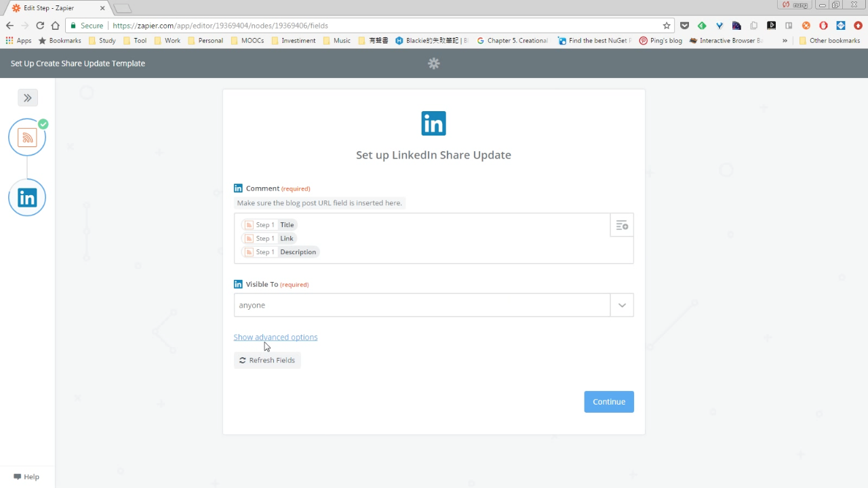Open the Chrome menu three-dots icon
Viewport: 868px width, 488px height.
pos(858,26)
